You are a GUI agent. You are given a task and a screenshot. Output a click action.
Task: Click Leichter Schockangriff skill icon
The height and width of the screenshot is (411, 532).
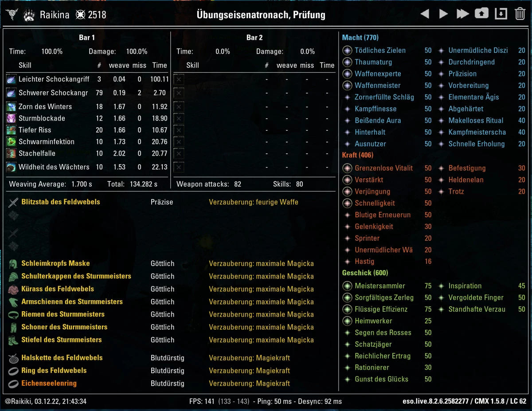(x=12, y=79)
